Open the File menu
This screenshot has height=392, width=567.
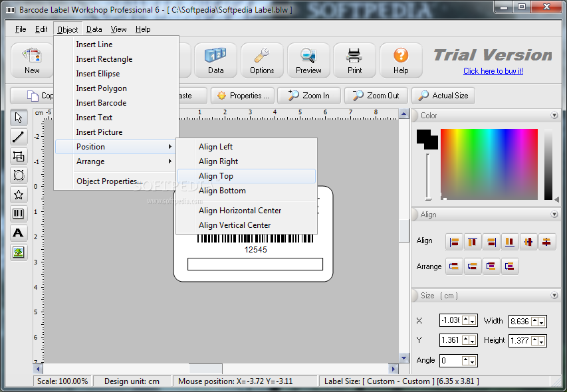21,29
